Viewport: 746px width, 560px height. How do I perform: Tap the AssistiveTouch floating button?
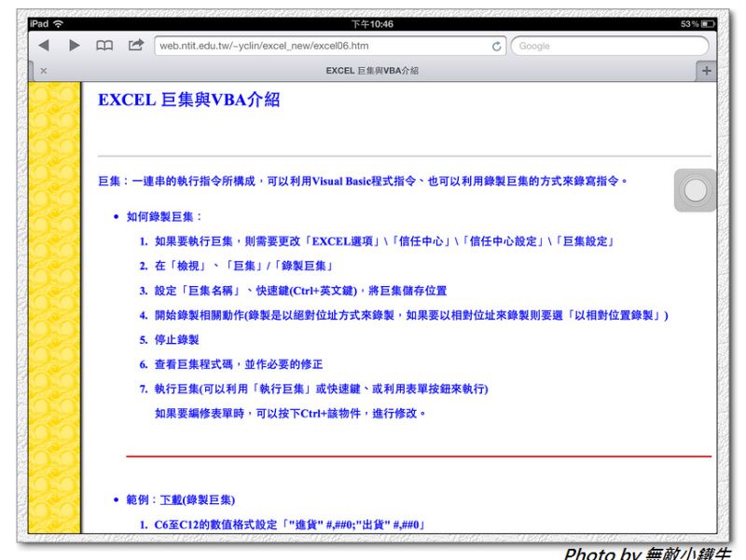coord(695,190)
